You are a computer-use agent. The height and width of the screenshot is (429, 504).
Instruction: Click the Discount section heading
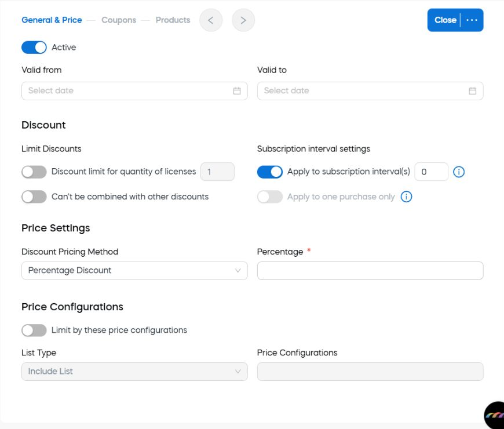point(43,125)
